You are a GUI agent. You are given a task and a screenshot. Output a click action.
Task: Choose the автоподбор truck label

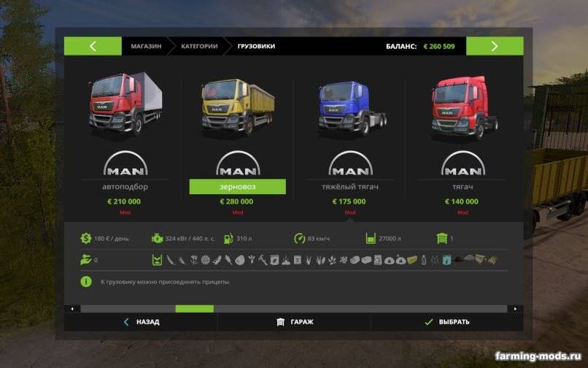[125, 187]
